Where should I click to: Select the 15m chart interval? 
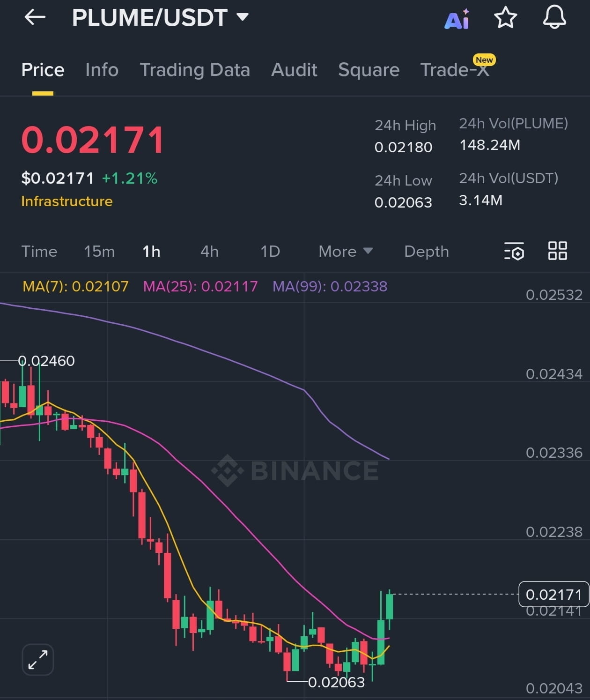tap(99, 252)
